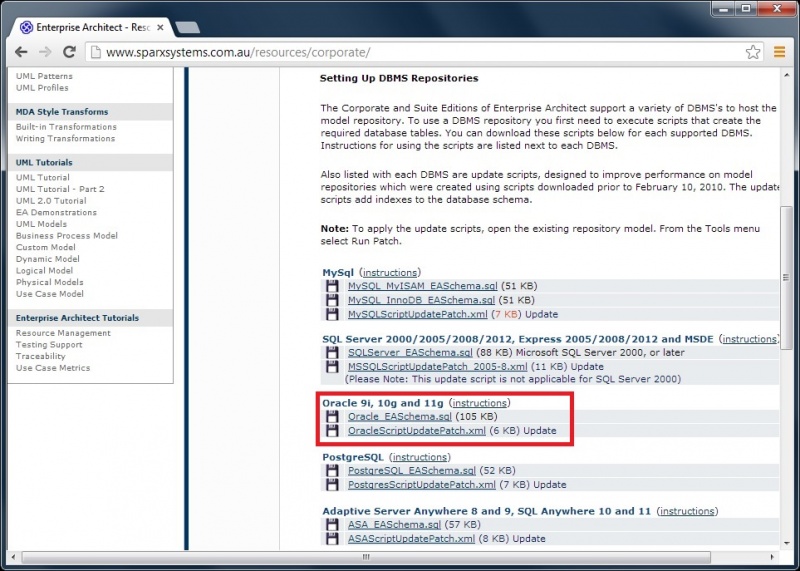Open PostgreSQL instructions link
Viewport: 800px width, 571px height.
(x=420, y=457)
